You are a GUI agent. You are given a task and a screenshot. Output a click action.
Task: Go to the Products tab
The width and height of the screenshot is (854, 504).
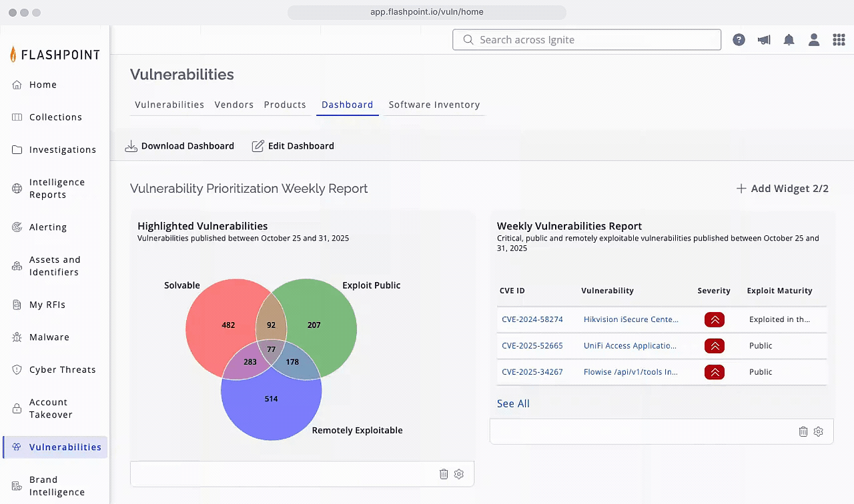click(x=285, y=105)
